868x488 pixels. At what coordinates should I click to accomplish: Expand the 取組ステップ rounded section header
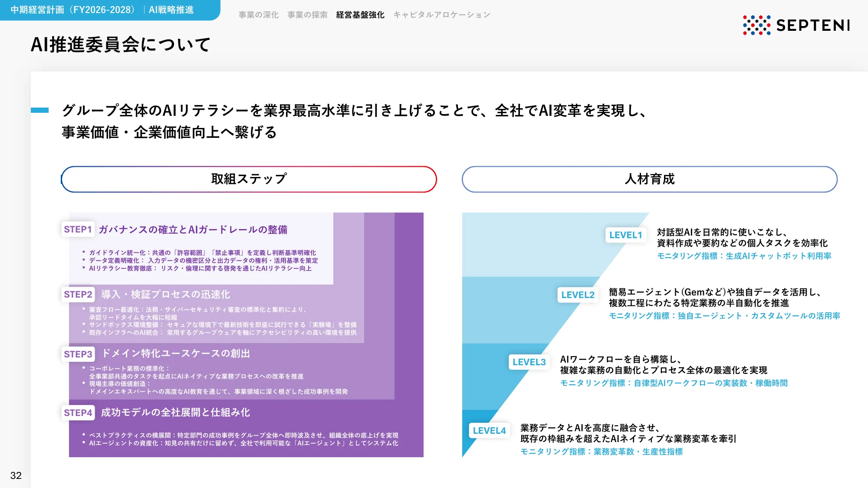click(249, 179)
